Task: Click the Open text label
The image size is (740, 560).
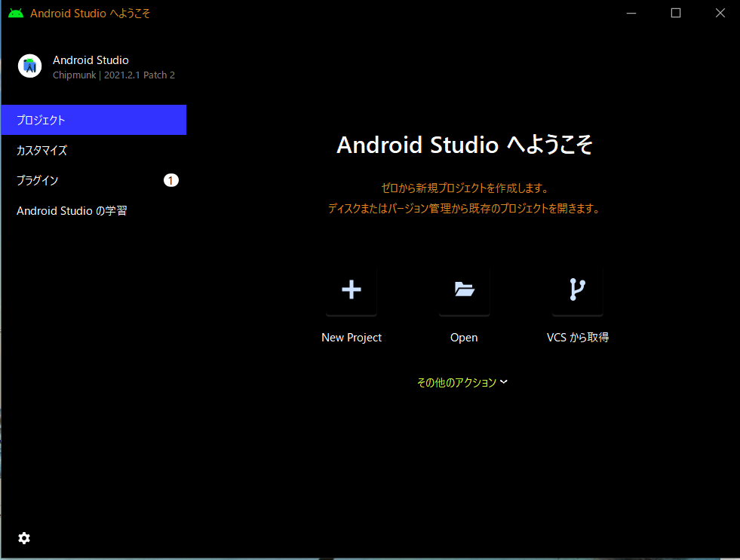Action: point(464,338)
